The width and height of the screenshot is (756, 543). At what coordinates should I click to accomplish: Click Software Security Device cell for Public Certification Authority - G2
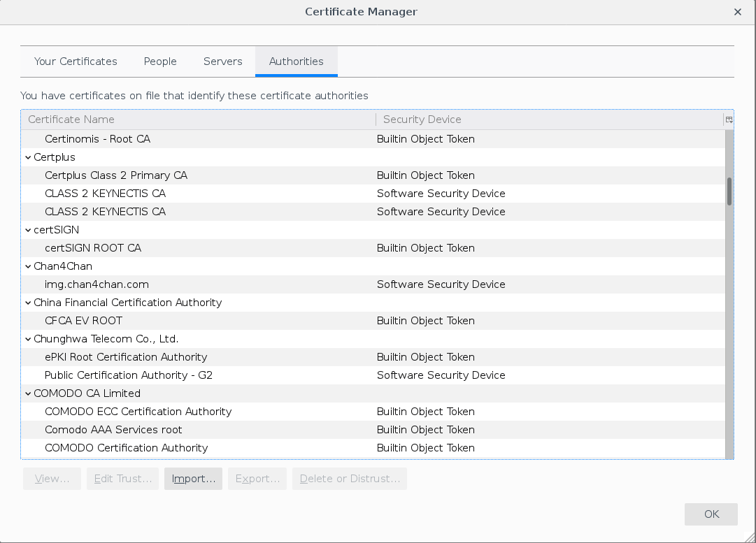coord(441,375)
